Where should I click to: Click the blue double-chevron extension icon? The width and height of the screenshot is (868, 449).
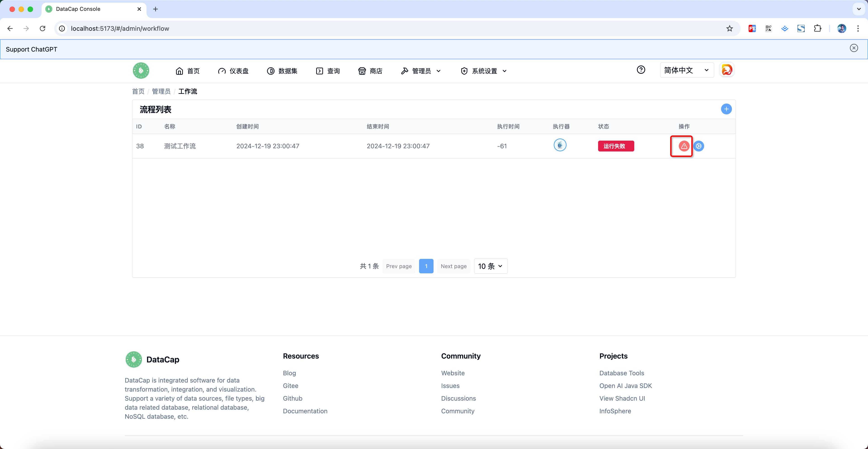(784, 29)
